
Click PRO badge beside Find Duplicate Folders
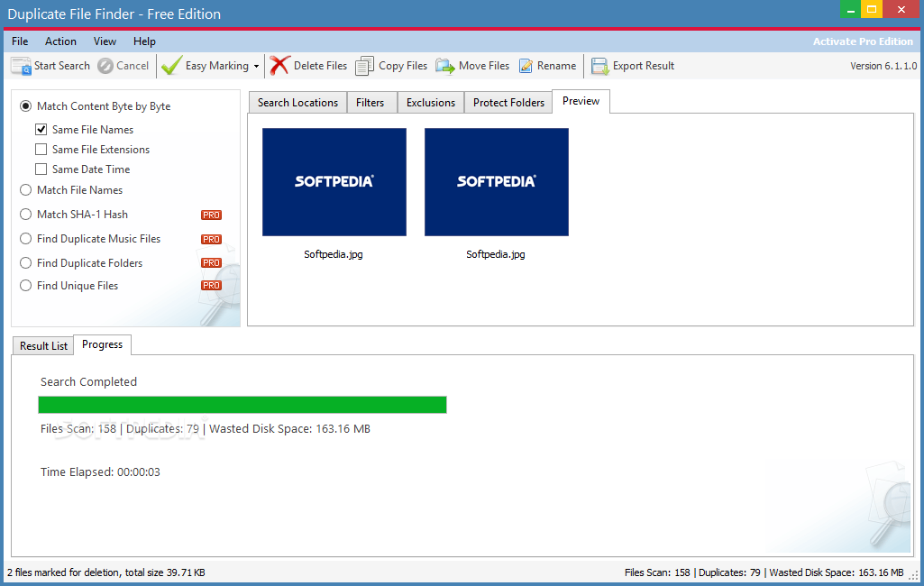(x=211, y=263)
